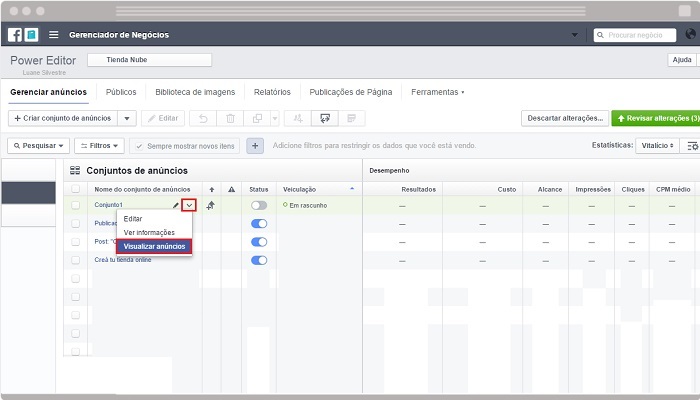Check the Conjunto1 row checkbox
700x400 pixels.
(75, 205)
